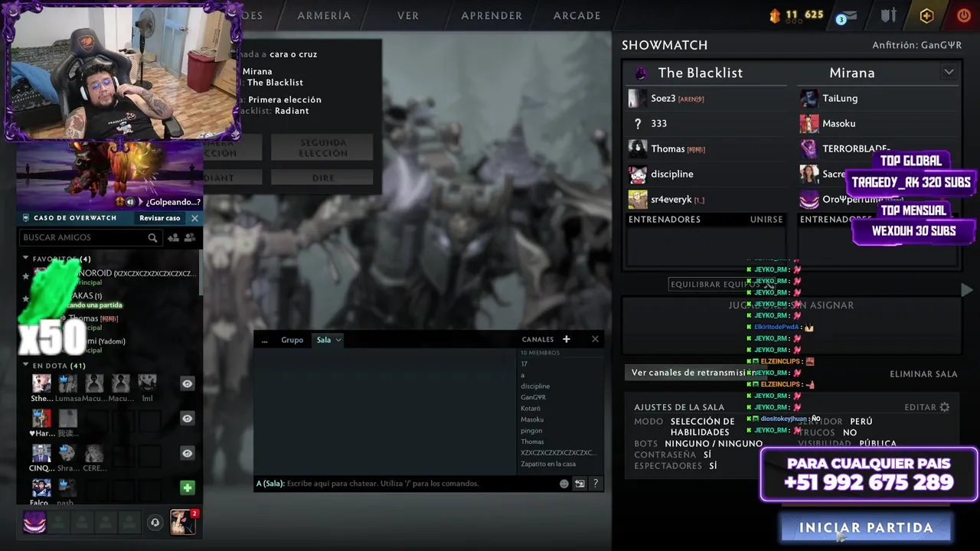The height and width of the screenshot is (551, 980).
Task: Open the Arcade menu
Action: click(x=577, y=15)
